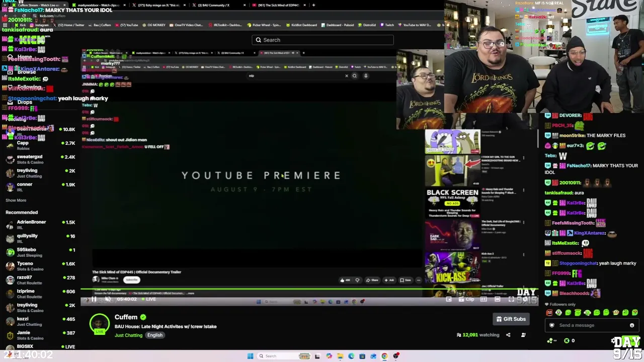Reload the page with the refresh icon
This screenshot has height=362, width=644.
point(25,16)
